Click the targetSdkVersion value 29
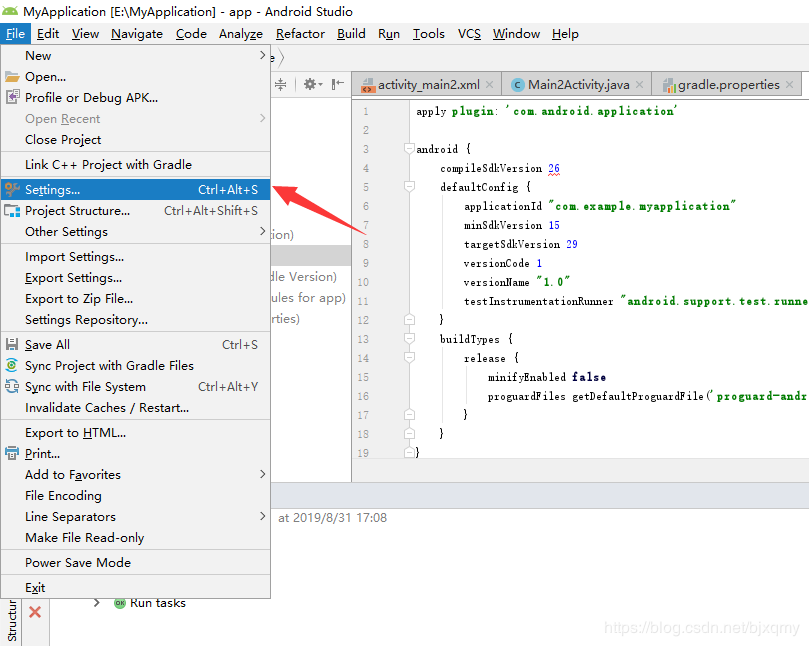 [x=572, y=244]
